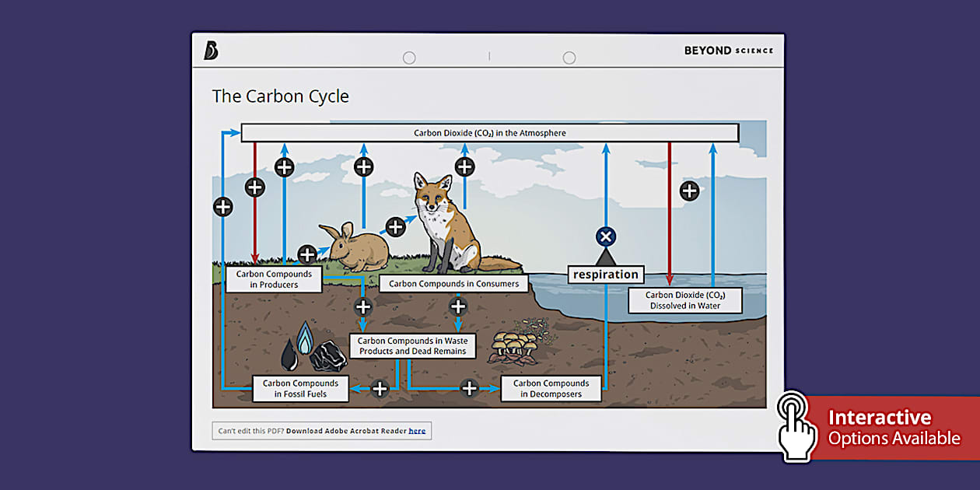Expand the plus directly below the Consumers box
This screenshot has height=490, width=980.
pos(458,306)
